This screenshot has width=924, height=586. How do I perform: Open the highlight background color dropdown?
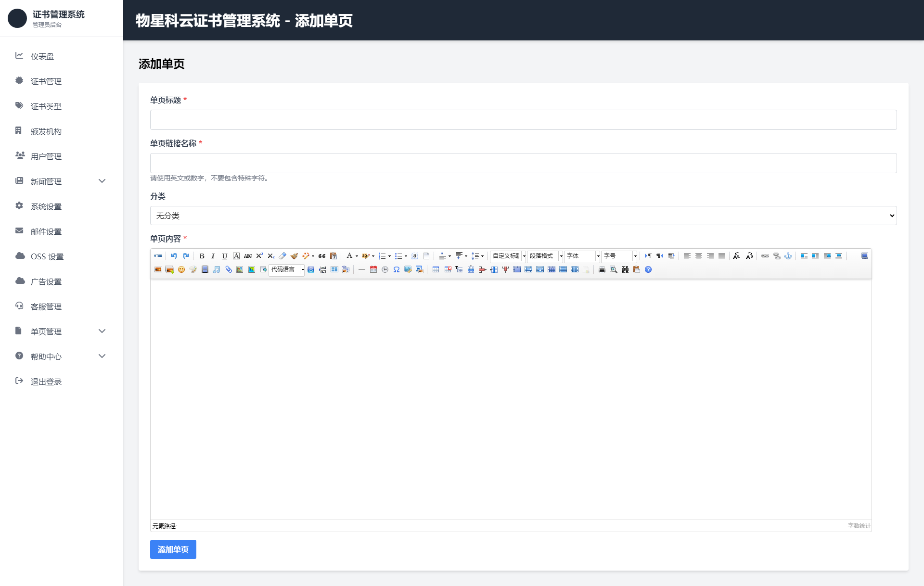point(373,256)
